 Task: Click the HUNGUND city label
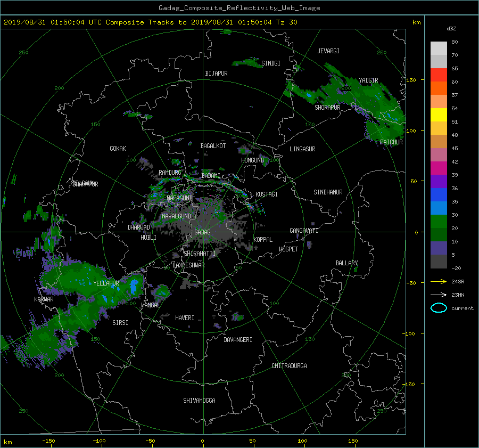tap(252, 160)
